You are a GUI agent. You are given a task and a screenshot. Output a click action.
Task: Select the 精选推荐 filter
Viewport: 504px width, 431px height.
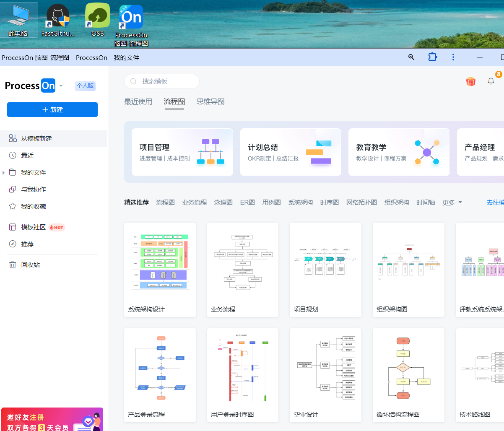[136, 203]
